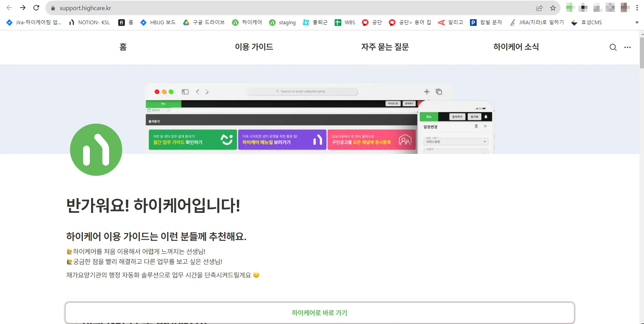Click the line 하이케어를 처음 이용해서 어렵게 느껴지는 선생님!
Screen dimensions: 644x324
[136, 252]
